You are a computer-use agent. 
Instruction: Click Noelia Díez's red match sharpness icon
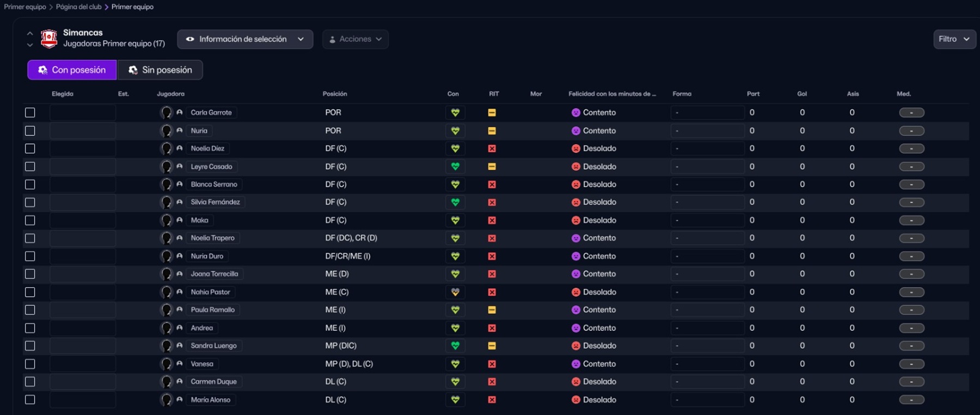[492, 148]
